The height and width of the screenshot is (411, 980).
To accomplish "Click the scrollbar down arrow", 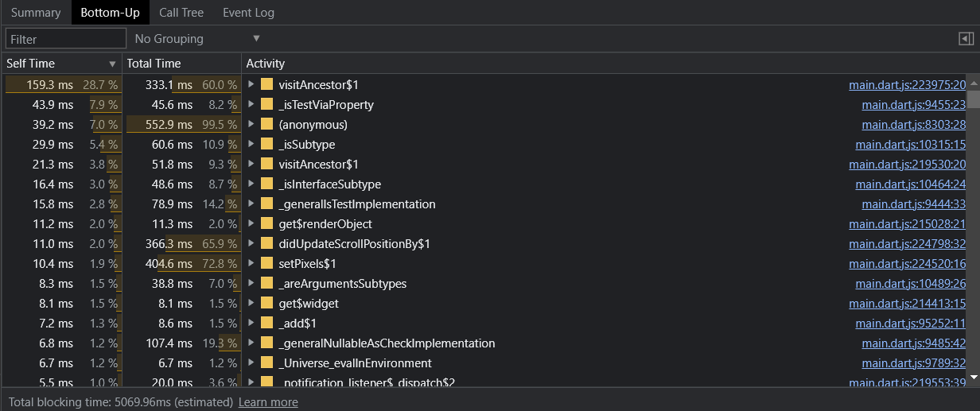I will 974,377.
